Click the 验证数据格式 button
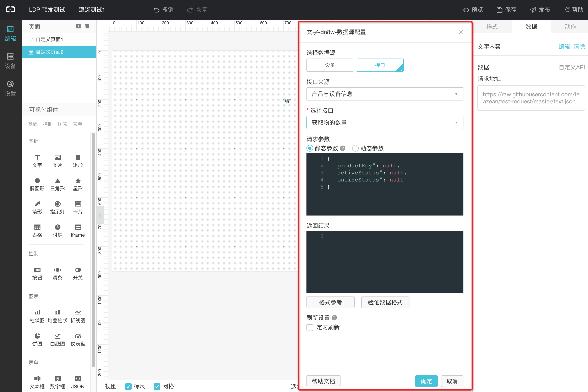This screenshot has height=392, width=588. pyautogui.click(x=385, y=302)
